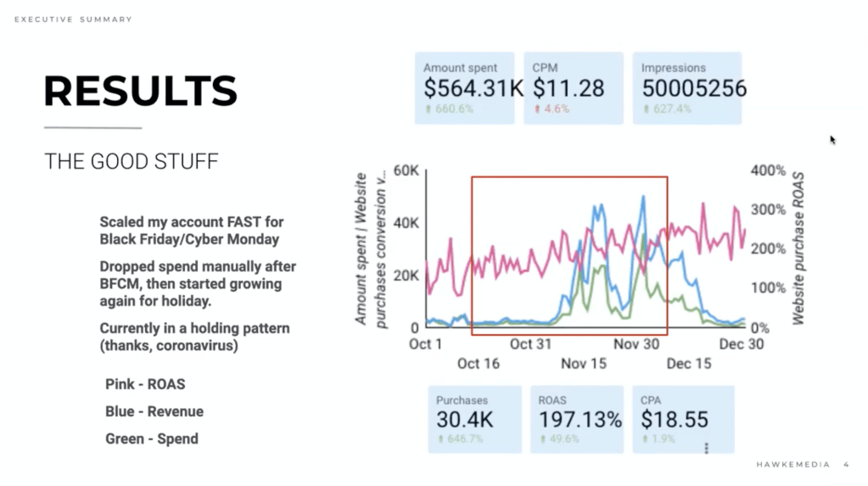This screenshot has height=486, width=868.
Task: Click the slide page number 4
Action: [846, 465]
